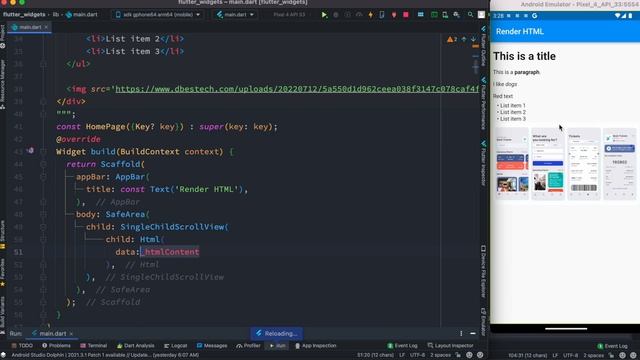Open the Project tool window
640x360 pixels.
coord(3,36)
